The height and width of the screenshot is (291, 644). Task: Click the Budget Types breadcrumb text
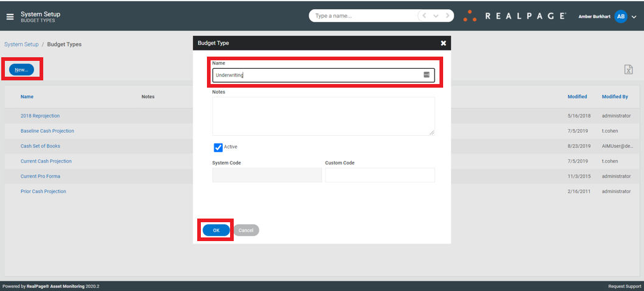point(64,44)
